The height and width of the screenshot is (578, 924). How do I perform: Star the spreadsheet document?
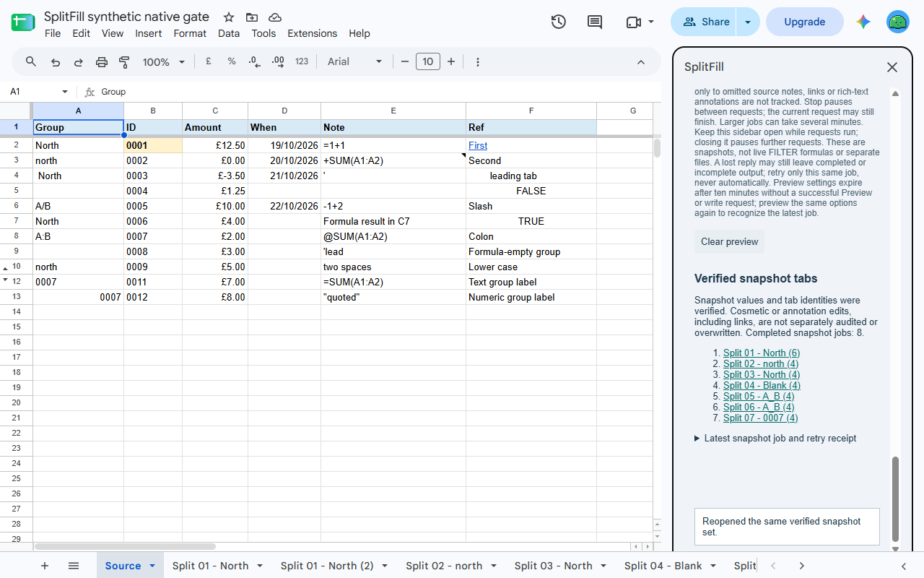229,17
